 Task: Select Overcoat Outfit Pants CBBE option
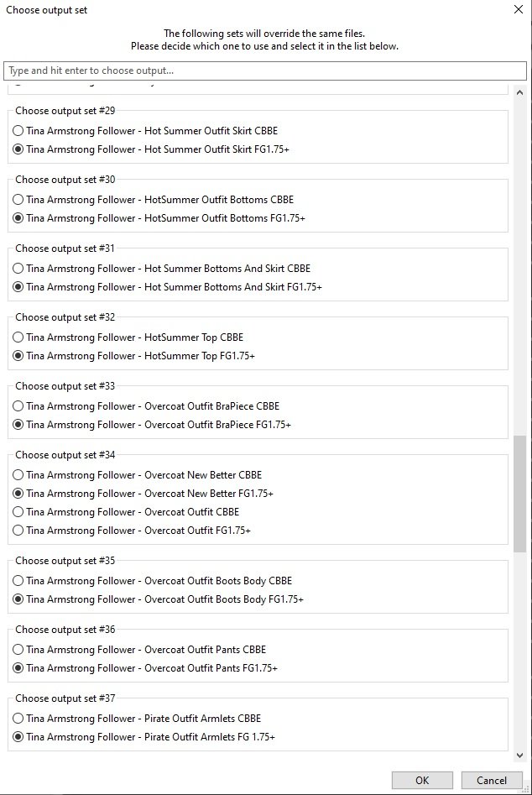pyautogui.click(x=18, y=650)
